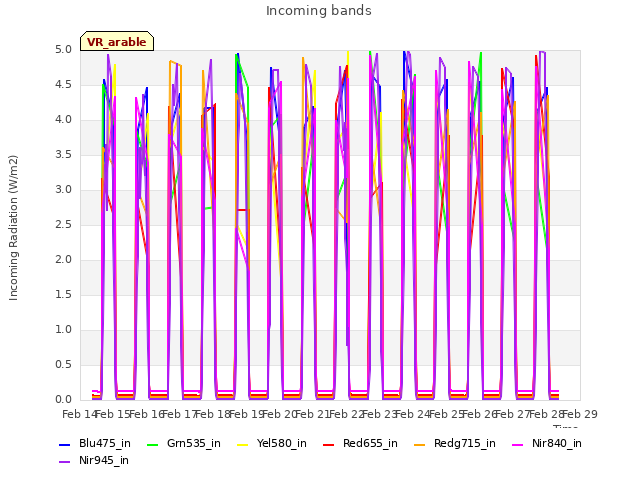Click the 1.0 y-axis tick label
The width and height of the screenshot is (640, 480).
(x=63, y=330)
